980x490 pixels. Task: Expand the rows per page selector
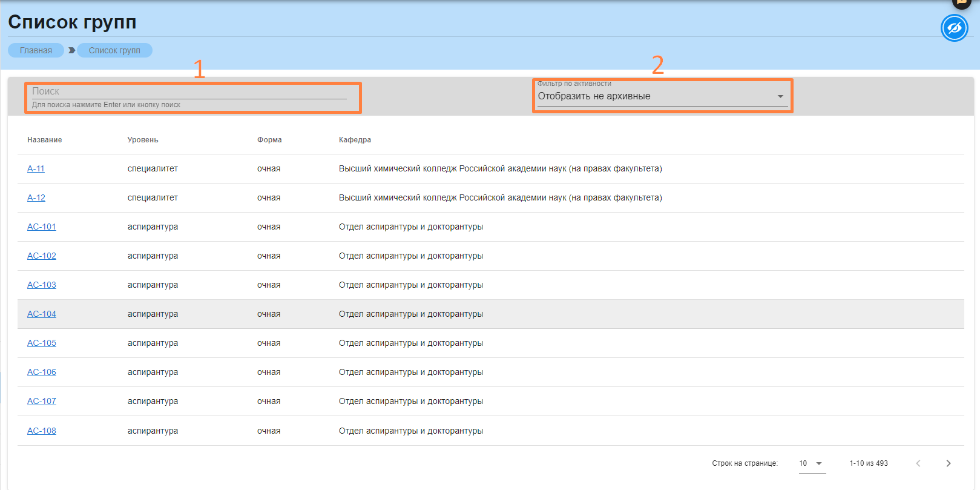(811, 463)
